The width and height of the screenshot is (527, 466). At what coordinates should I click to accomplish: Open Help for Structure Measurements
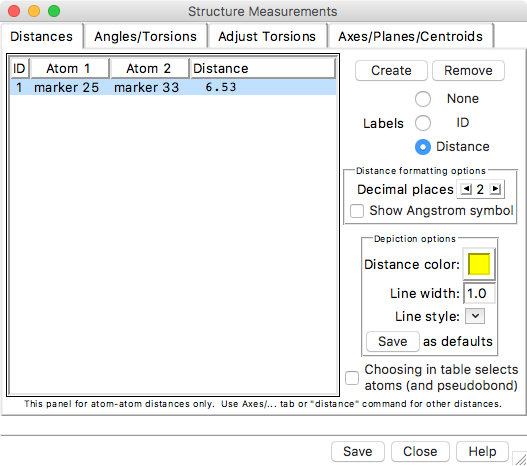click(x=482, y=452)
